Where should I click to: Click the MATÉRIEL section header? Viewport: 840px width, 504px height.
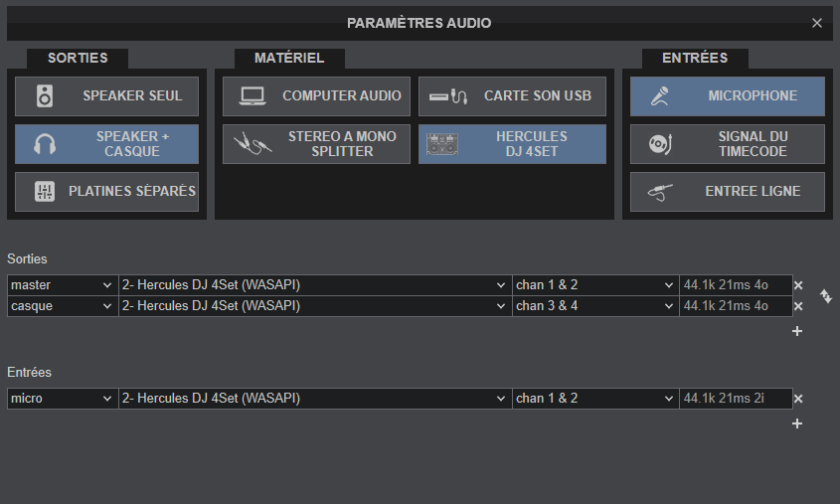pos(289,58)
